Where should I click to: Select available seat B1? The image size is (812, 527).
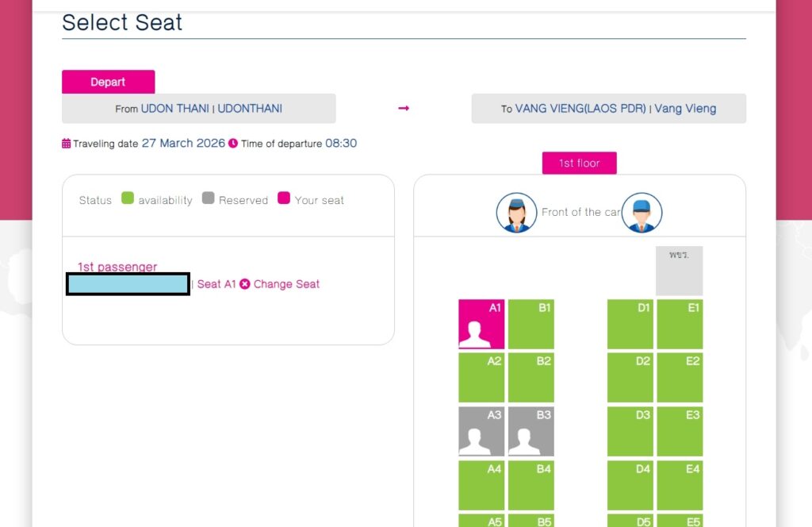point(530,324)
